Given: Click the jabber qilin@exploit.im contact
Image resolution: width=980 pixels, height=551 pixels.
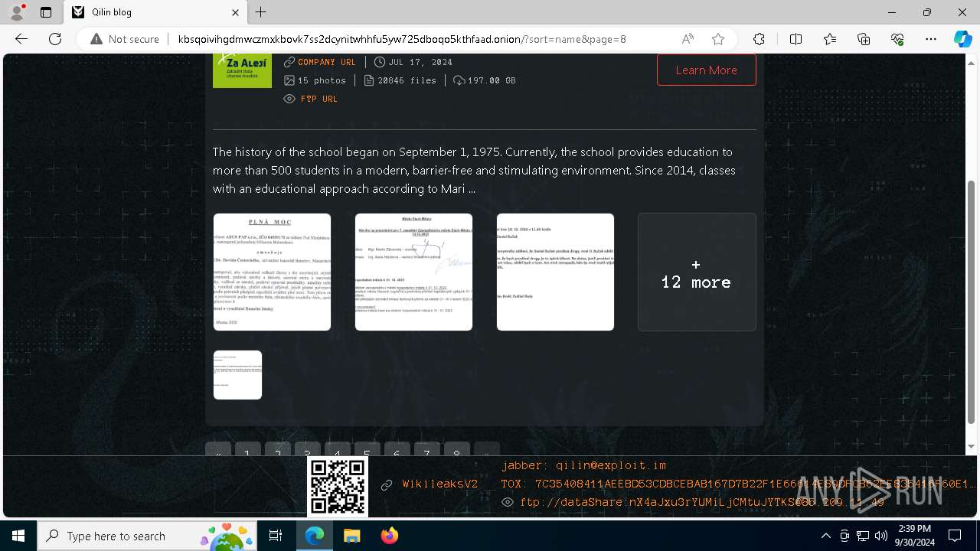Looking at the screenshot, I should pos(584,465).
